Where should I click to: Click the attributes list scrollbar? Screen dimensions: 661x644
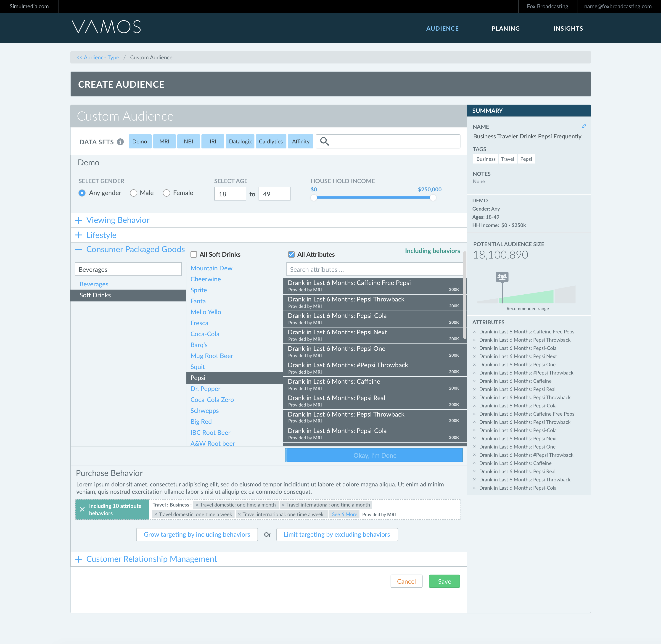point(465,295)
